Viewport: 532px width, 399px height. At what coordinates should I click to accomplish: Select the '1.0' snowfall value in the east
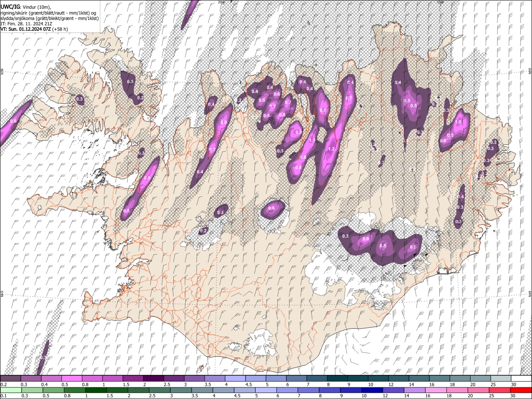tap(458, 122)
